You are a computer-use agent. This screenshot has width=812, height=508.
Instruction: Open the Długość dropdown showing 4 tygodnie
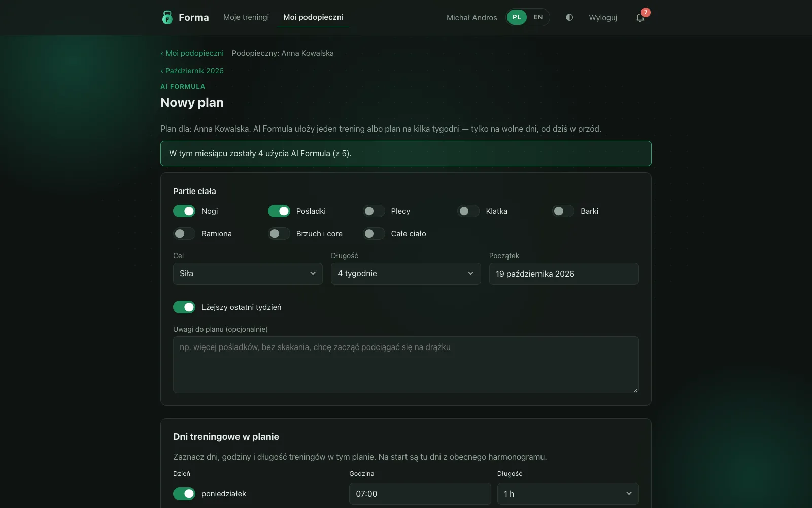point(406,274)
